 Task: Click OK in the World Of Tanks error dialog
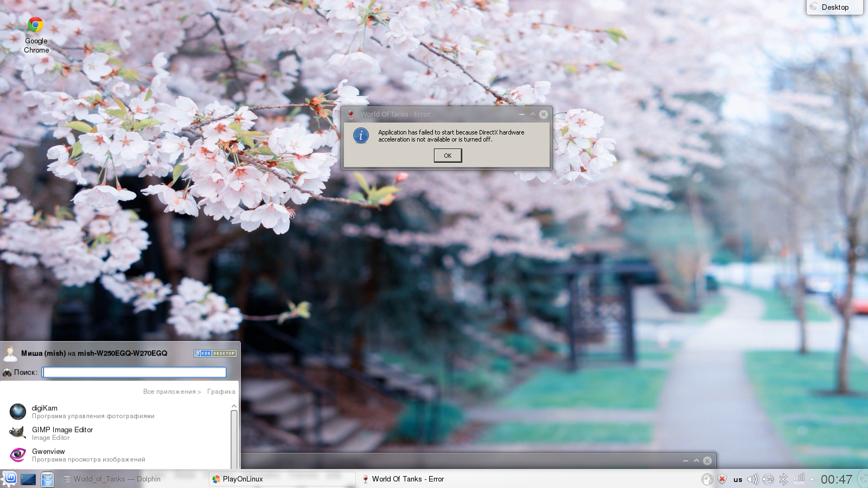[448, 156]
